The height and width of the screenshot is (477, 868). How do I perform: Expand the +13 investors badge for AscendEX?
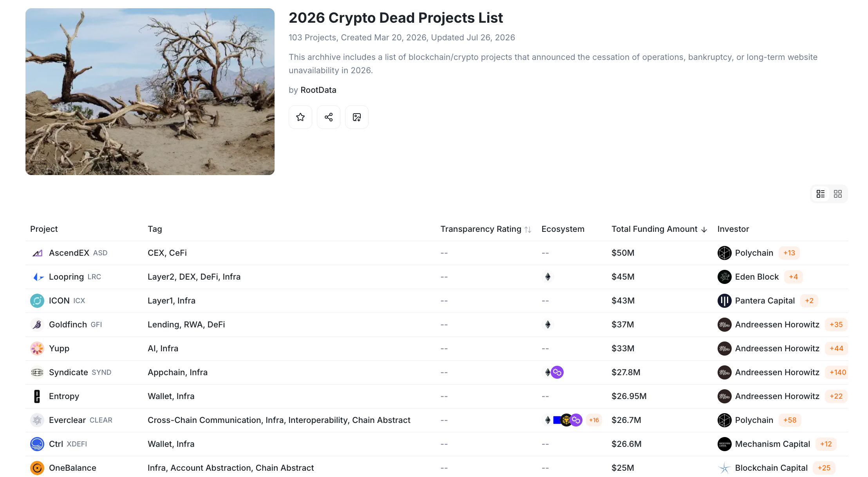click(x=789, y=253)
